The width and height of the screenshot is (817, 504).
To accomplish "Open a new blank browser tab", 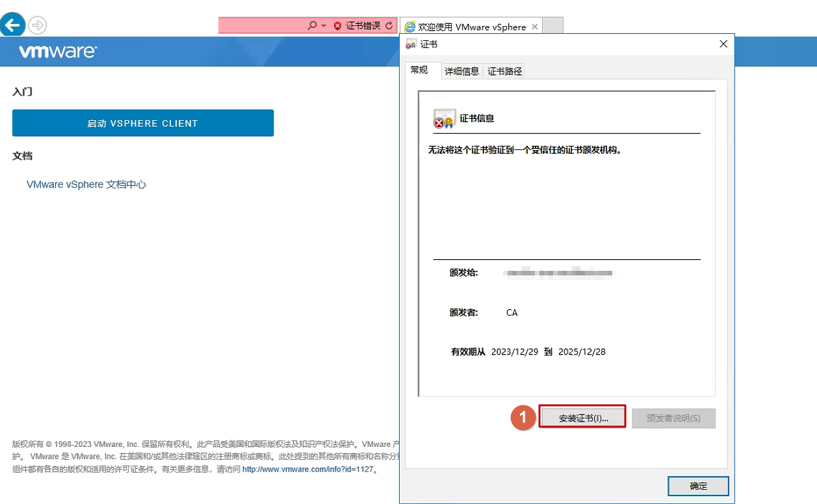I will click(x=552, y=26).
